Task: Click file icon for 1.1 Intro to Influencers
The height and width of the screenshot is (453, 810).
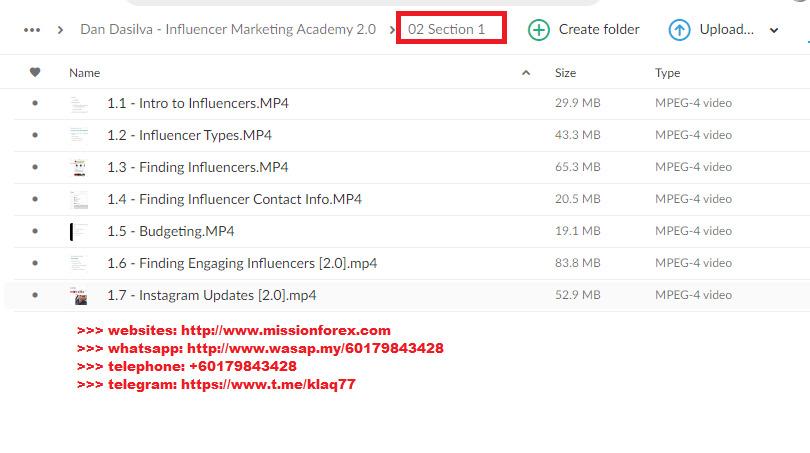Action: 79,103
